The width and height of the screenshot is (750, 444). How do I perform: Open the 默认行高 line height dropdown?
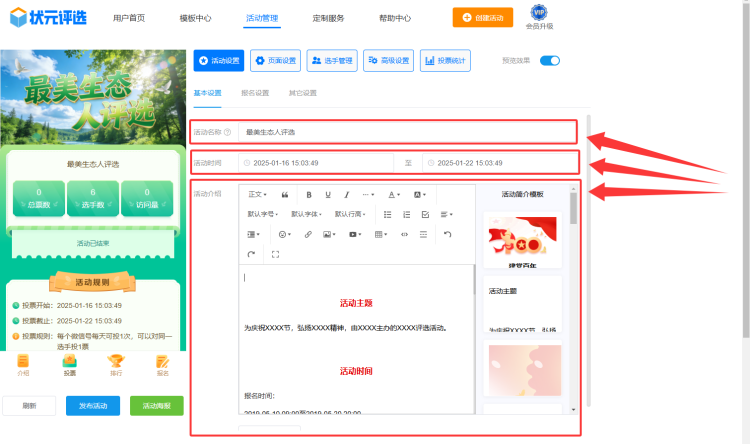point(350,214)
